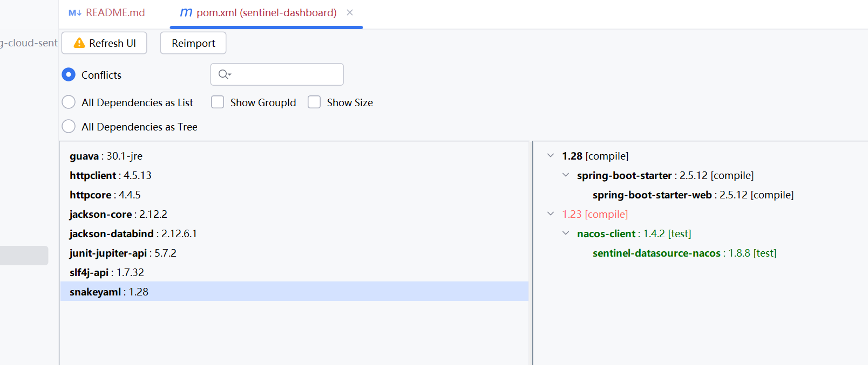This screenshot has height=365, width=868.
Task: Switch to the README.md tab
Action: tap(107, 12)
